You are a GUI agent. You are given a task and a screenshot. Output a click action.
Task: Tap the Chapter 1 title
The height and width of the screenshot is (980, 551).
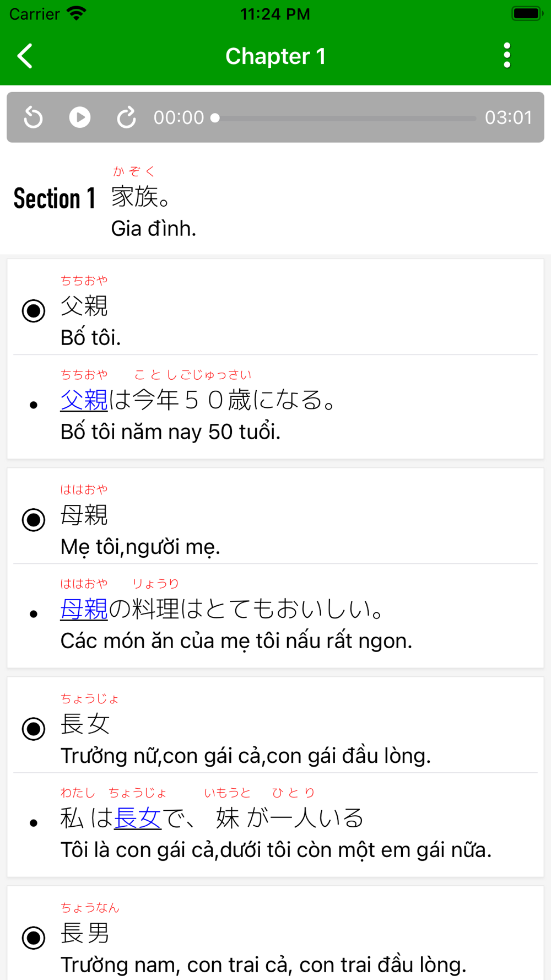coord(275,56)
